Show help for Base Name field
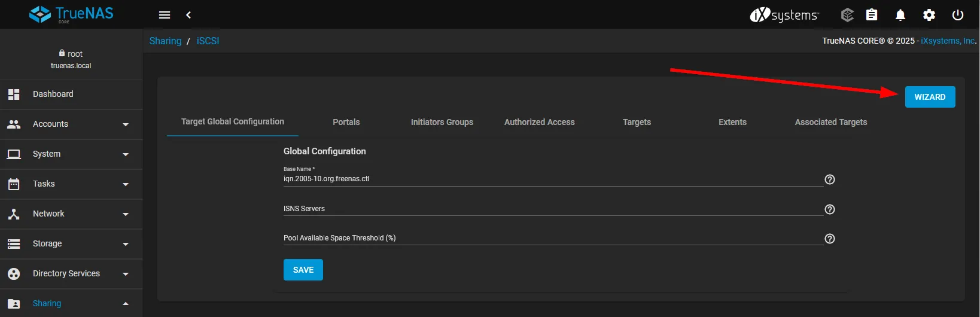Image resolution: width=980 pixels, height=317 pixels. pos(829,179)
